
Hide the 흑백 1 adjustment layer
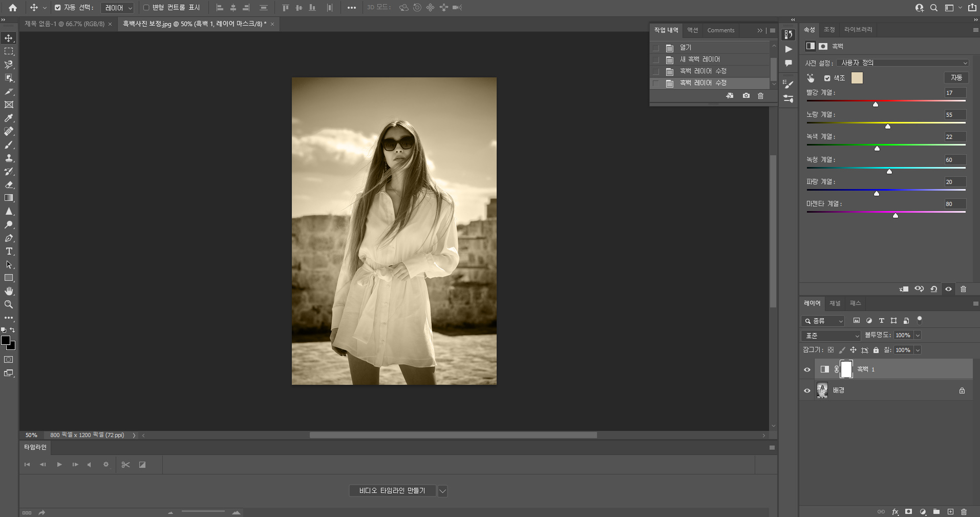click(807, 369)
